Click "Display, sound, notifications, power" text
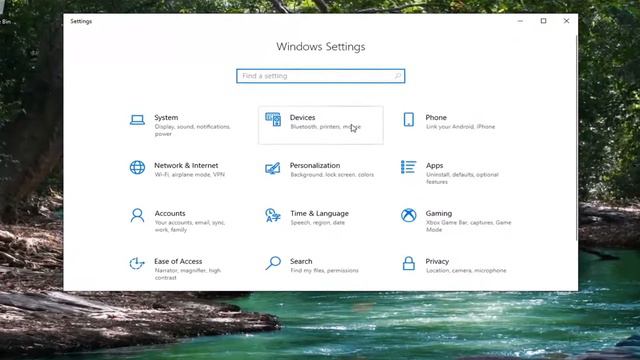 tap(193, 130)
